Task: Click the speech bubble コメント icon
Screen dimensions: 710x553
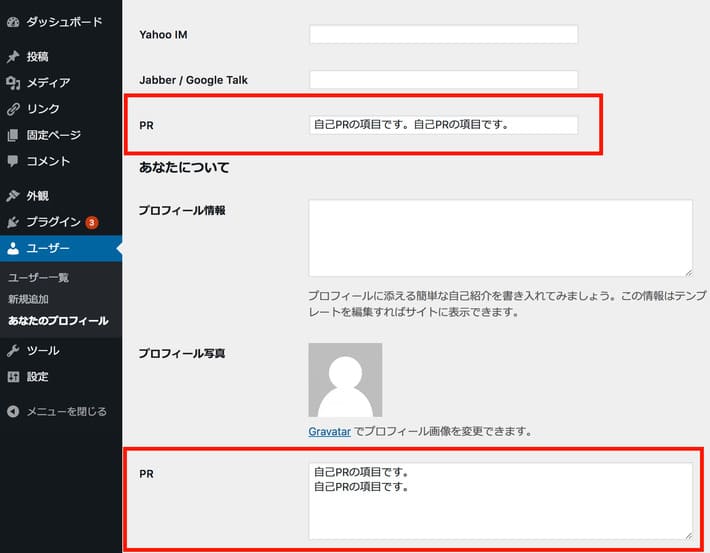Action: tap(13, 161)
